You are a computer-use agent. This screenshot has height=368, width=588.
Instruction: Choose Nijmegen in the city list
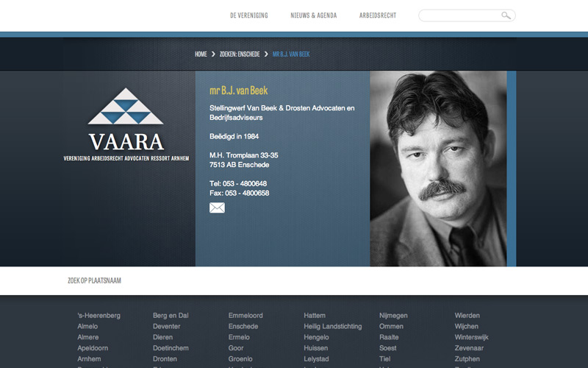[x=393, y=316]
